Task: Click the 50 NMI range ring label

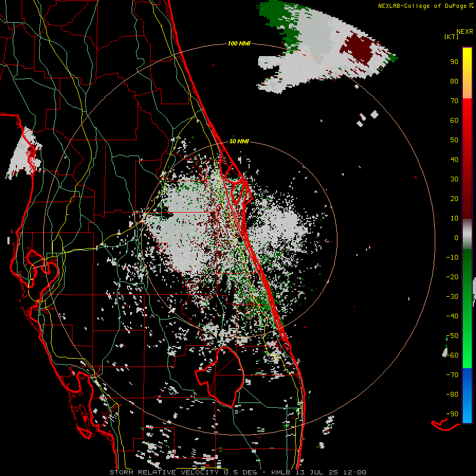Action: coord(239,141)
